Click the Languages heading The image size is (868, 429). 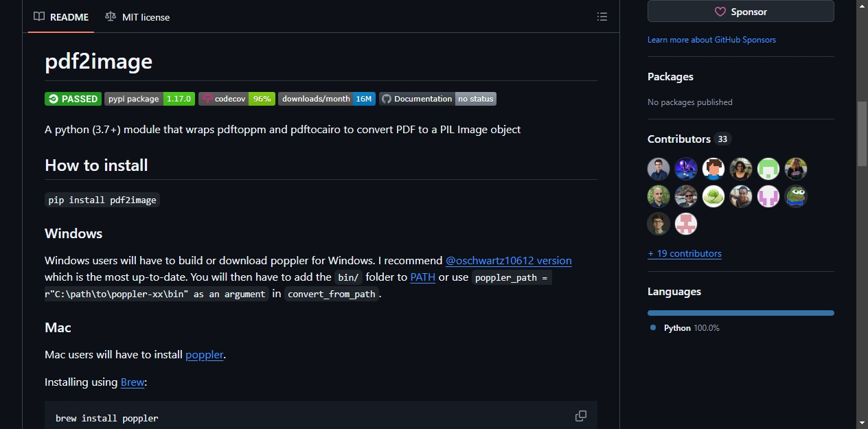[x=674, y=292]
